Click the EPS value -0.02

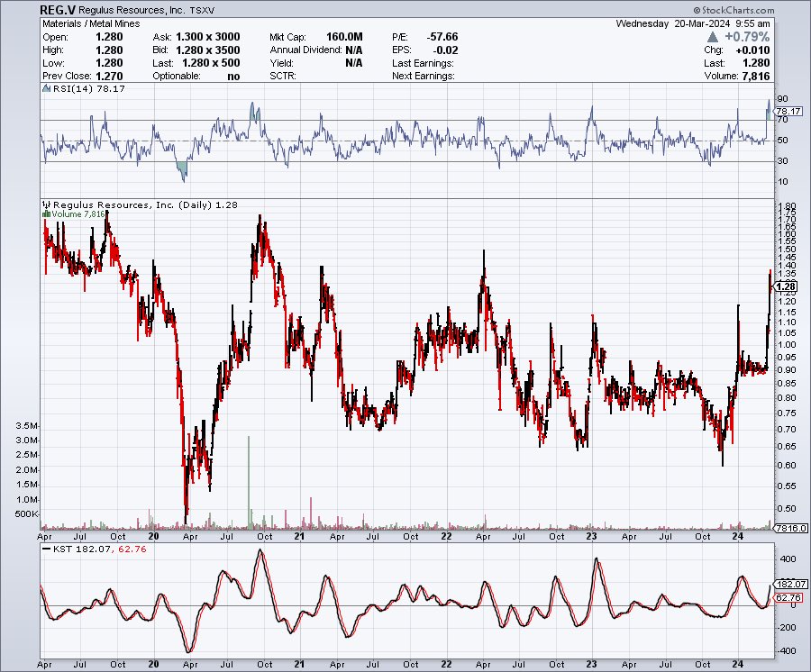445,50
